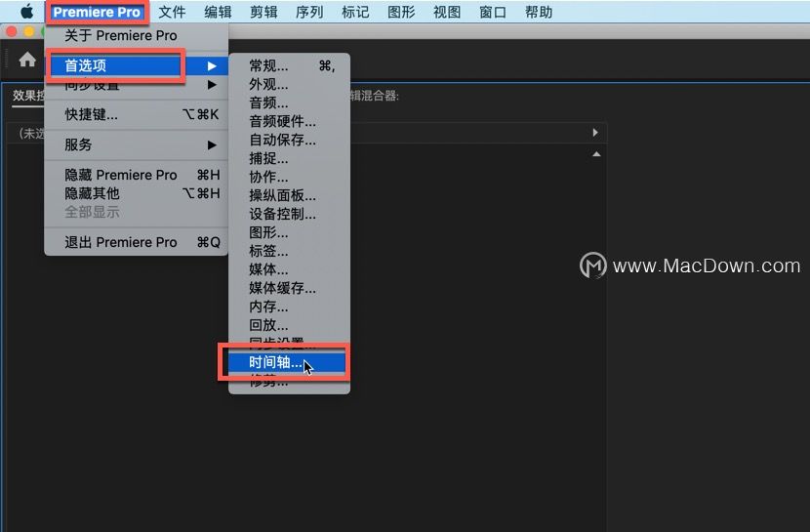The width and height of the screenshot is (810, 532).
Task: Open the 图形 menu
Action: [x=401, y=12]
